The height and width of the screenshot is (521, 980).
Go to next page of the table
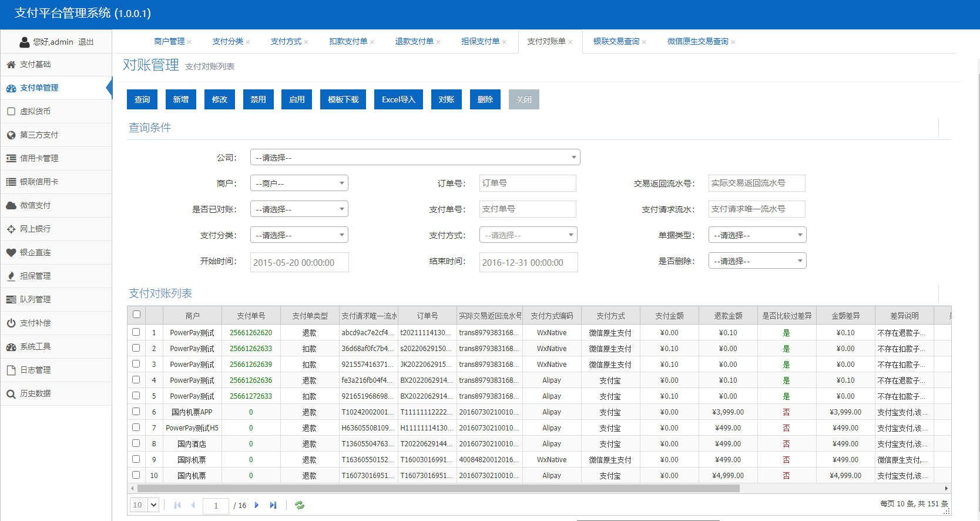(x=257, y=505)
